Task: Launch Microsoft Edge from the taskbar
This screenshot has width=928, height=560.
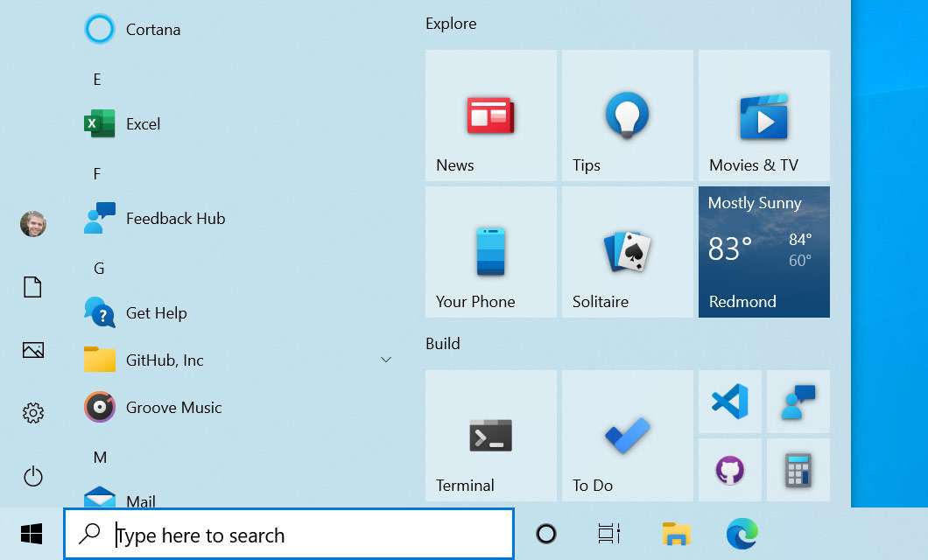Action: click(x=742, y=534)
